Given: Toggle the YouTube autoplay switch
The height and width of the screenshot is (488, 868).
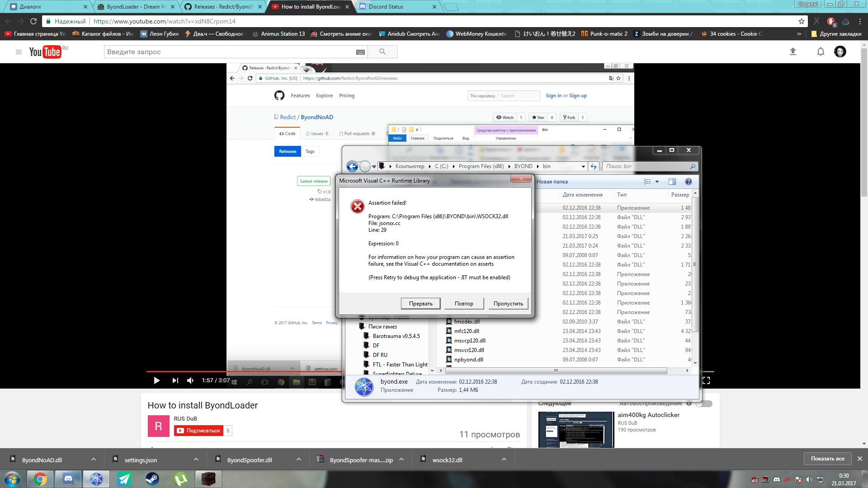Looking at the screenshot, I should pyautogui.click(x=704, y=404).
